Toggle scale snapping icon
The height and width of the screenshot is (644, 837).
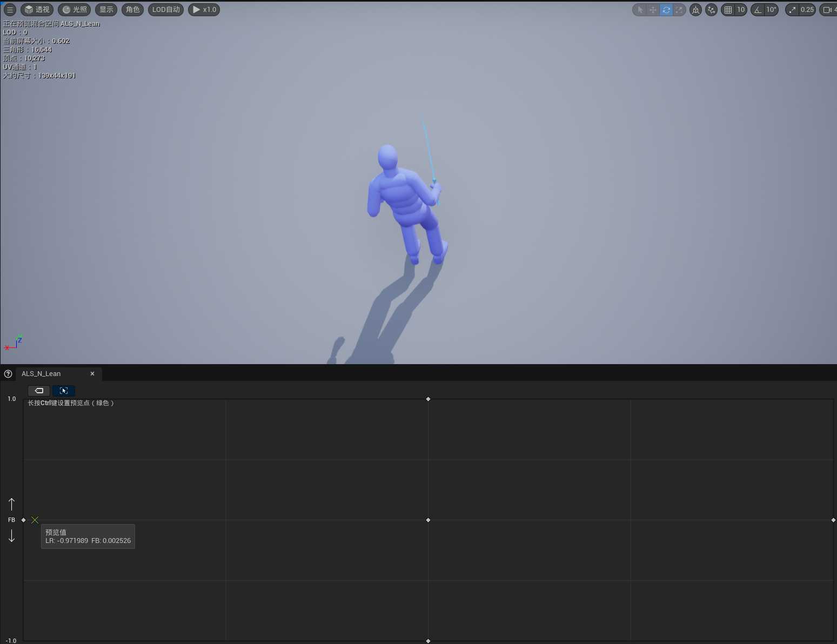tap(792, 10)
